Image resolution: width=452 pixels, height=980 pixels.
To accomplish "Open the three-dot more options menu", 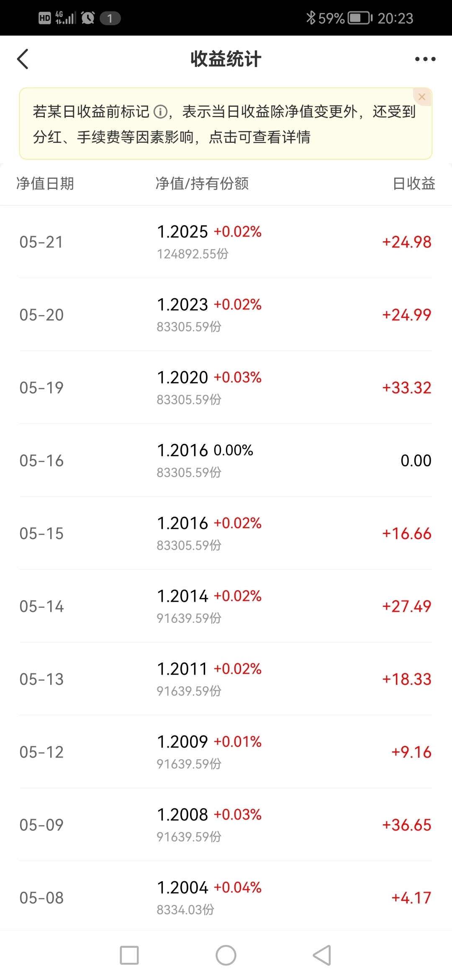I will coord(425,59).
